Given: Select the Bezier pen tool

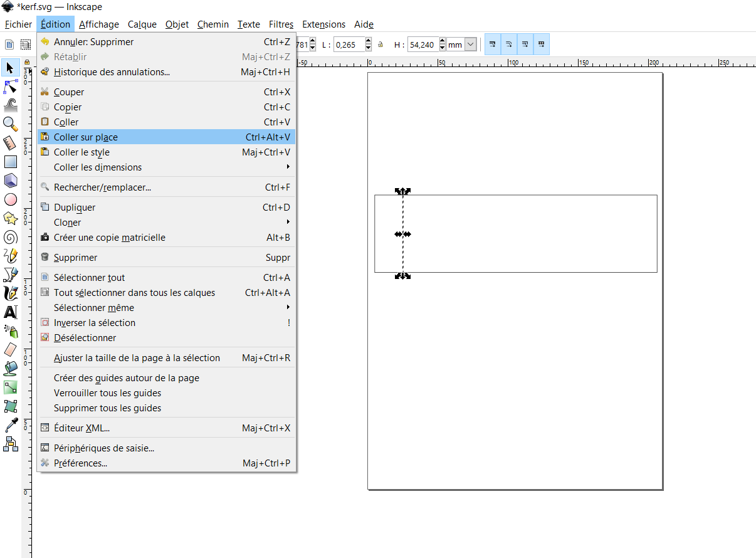Looking at the screenshot, I should tap(10, 275).
